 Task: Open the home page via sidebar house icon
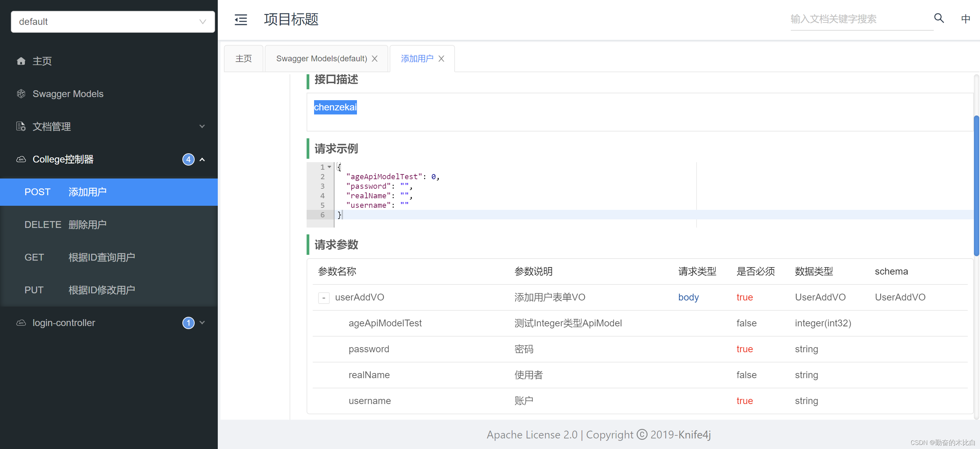coord(21,61)
